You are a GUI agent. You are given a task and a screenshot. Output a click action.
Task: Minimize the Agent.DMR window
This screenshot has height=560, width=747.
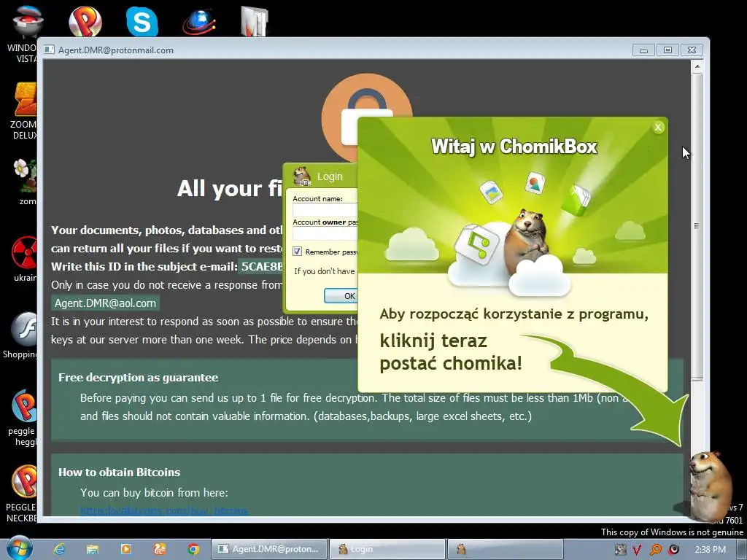(643, 50)
